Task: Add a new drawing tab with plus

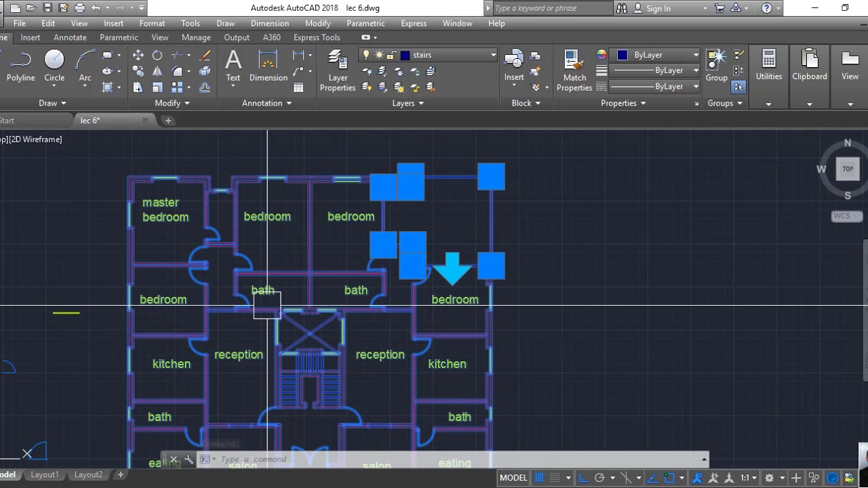Action: pos(168,121)
